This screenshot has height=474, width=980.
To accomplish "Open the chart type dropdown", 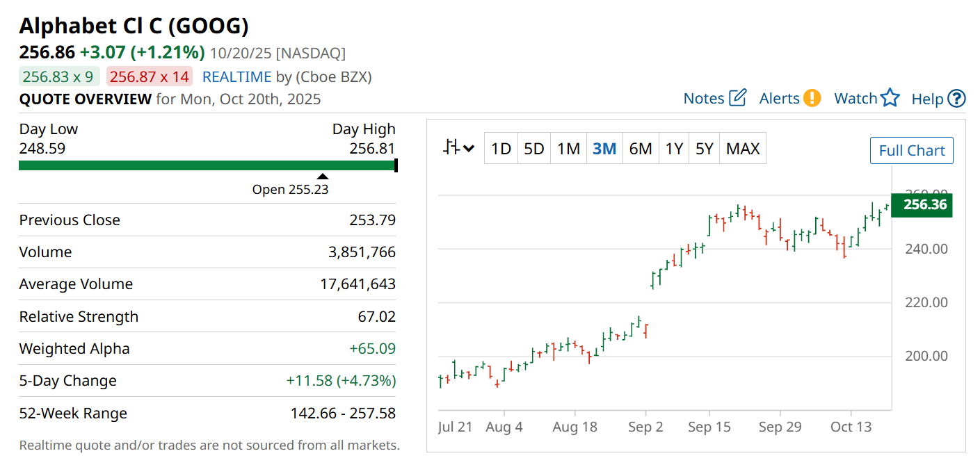I will [x=458, y=148].
